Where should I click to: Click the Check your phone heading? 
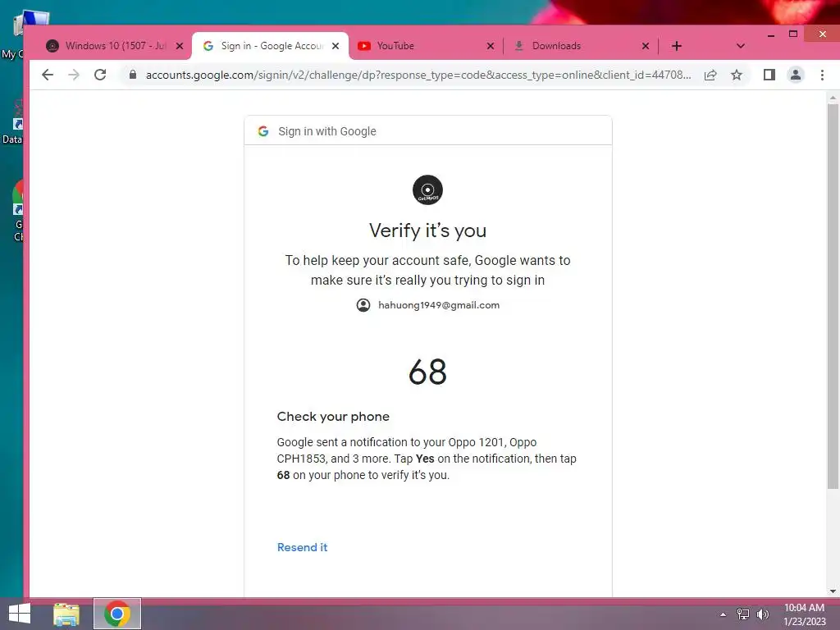click(333, 417)
